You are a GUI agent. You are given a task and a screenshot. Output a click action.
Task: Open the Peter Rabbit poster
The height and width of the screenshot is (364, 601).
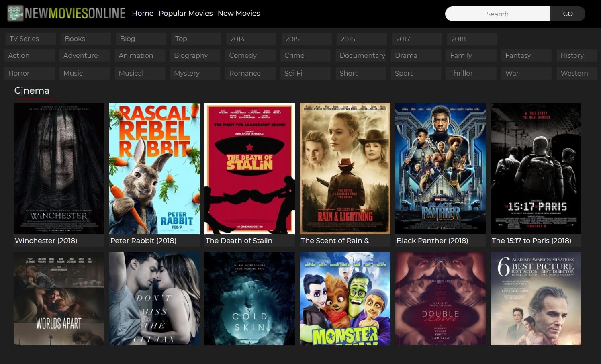154,168
